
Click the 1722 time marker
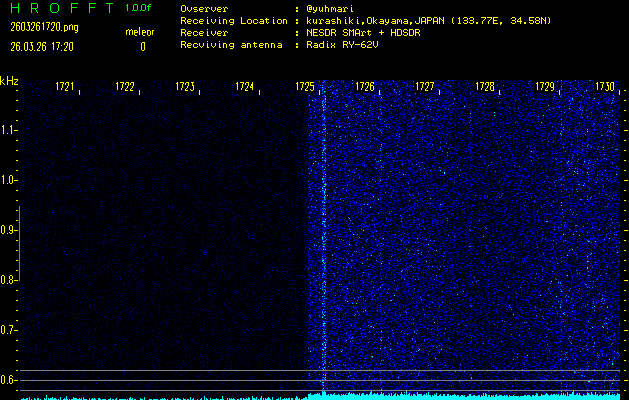coord(125,86)
